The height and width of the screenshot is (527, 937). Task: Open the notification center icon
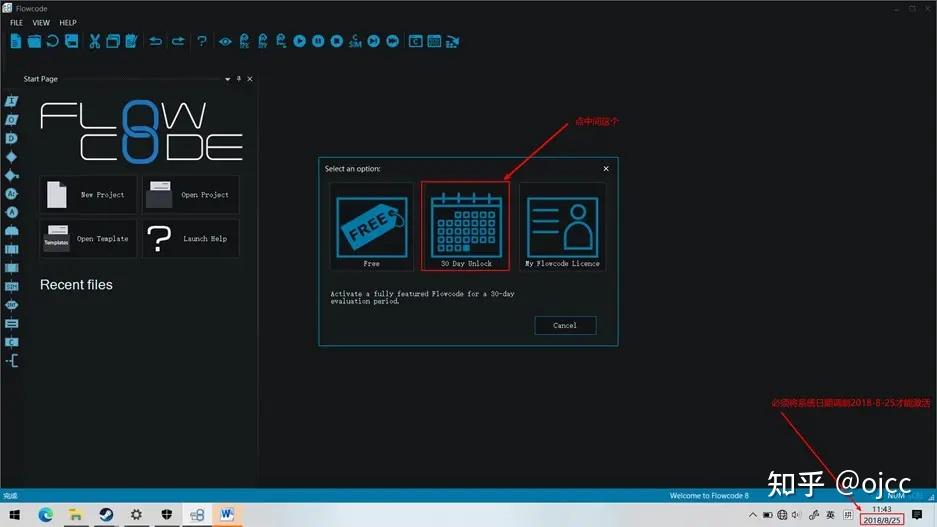click(x=917, y=514)
